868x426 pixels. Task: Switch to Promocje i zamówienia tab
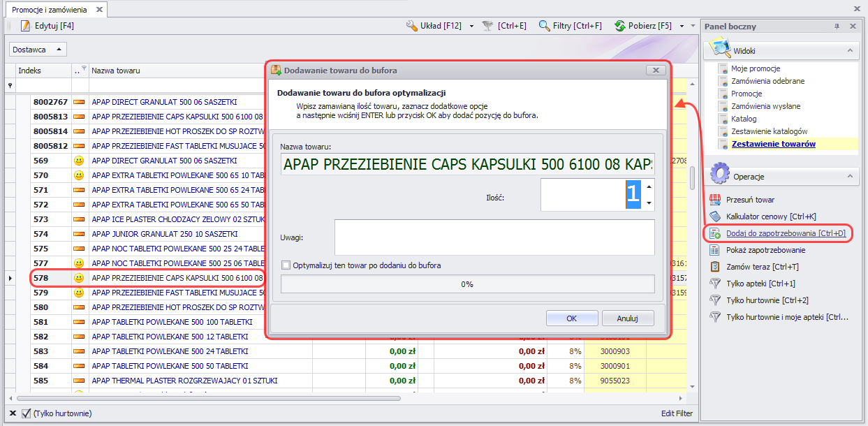coord(48,10)
